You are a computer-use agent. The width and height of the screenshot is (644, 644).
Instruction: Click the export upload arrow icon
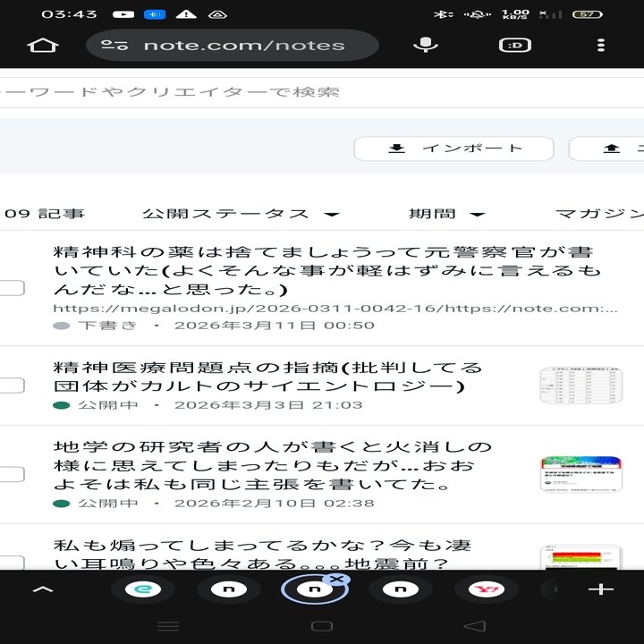(611, 148)
